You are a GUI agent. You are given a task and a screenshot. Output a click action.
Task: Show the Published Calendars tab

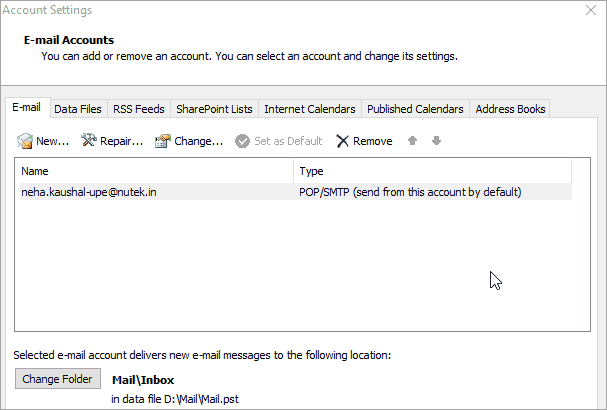[x=415, y=109]
